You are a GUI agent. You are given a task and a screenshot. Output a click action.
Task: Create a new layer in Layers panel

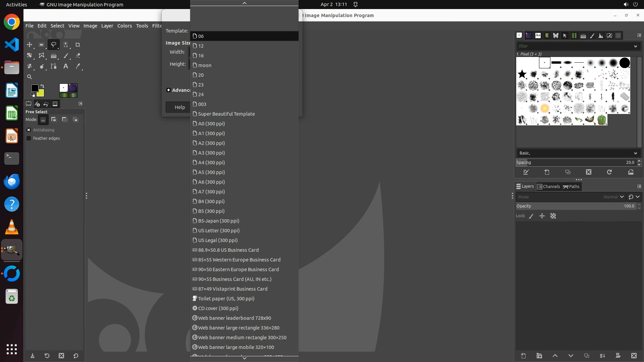pos(523,356)
